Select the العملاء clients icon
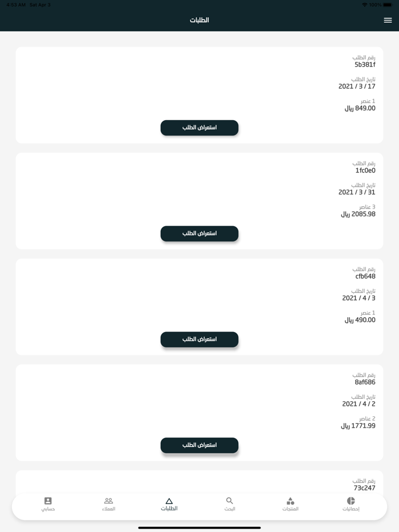Image resolution: width=399 pixels, height=532 pixels. click(x=108, y=505)
